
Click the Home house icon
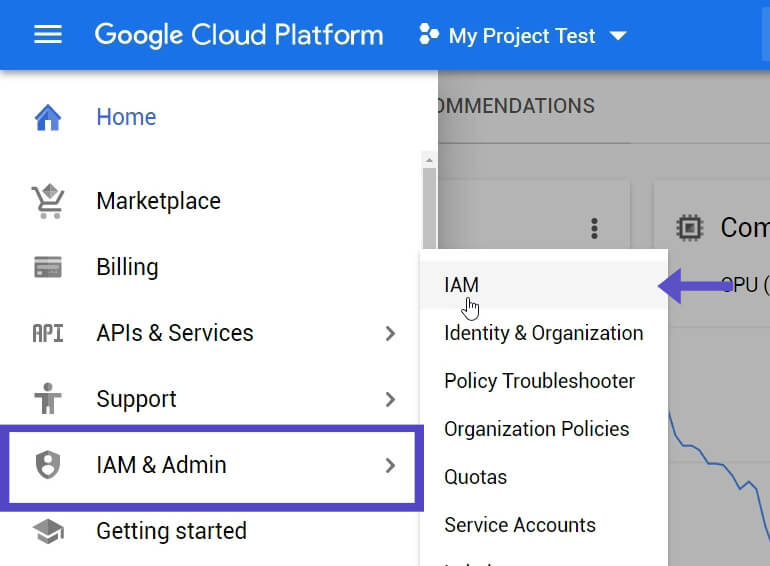[48, 117]
